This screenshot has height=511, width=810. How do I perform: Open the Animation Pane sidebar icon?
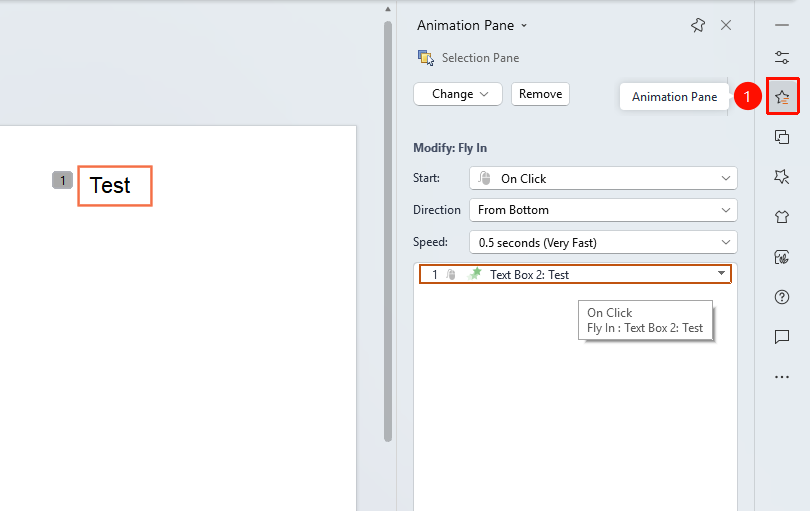782,96
